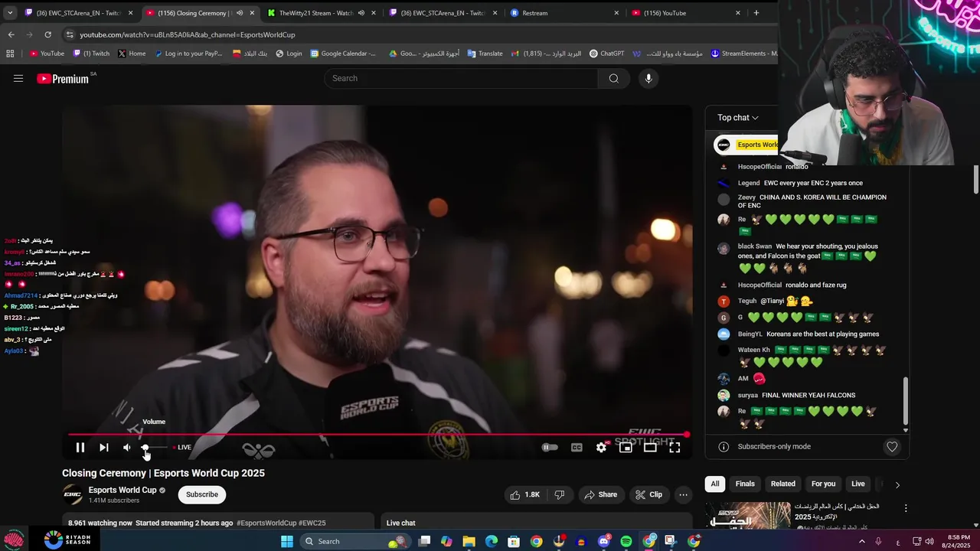
Task: Click the red video progress bar
Action: (377, 435)
